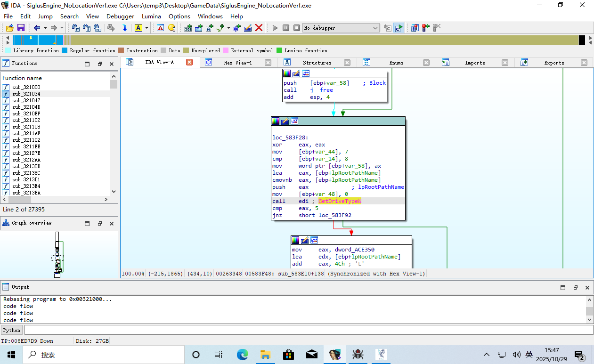The image size is (594, 364).
Task: Switch to the Imports tab
Action: pos(475,63)
